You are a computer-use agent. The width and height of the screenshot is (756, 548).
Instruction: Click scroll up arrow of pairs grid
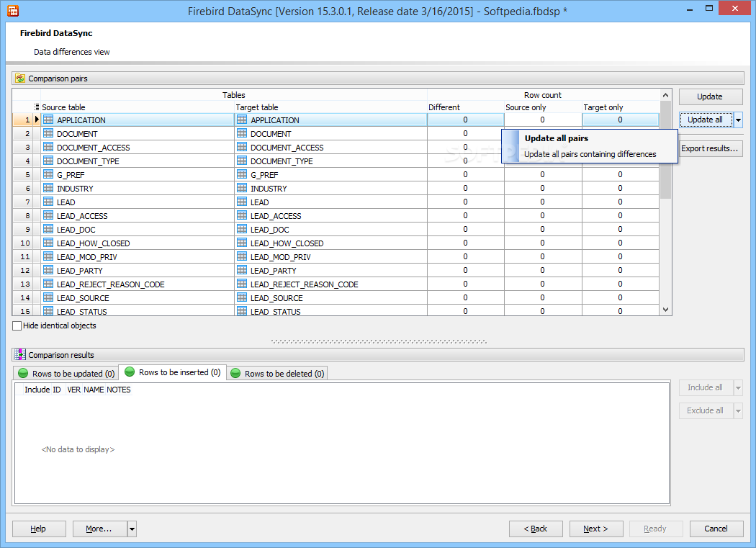pos(666,95)
